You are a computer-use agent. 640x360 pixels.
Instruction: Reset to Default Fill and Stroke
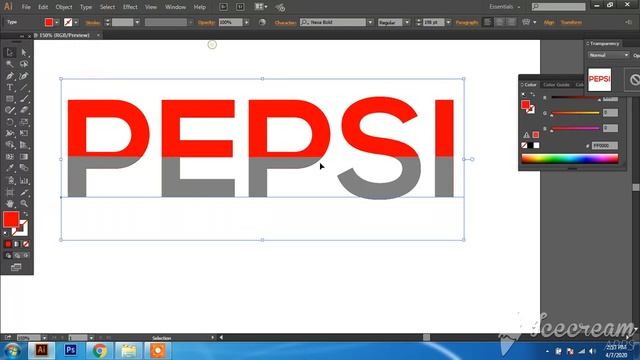pos(6,233)
